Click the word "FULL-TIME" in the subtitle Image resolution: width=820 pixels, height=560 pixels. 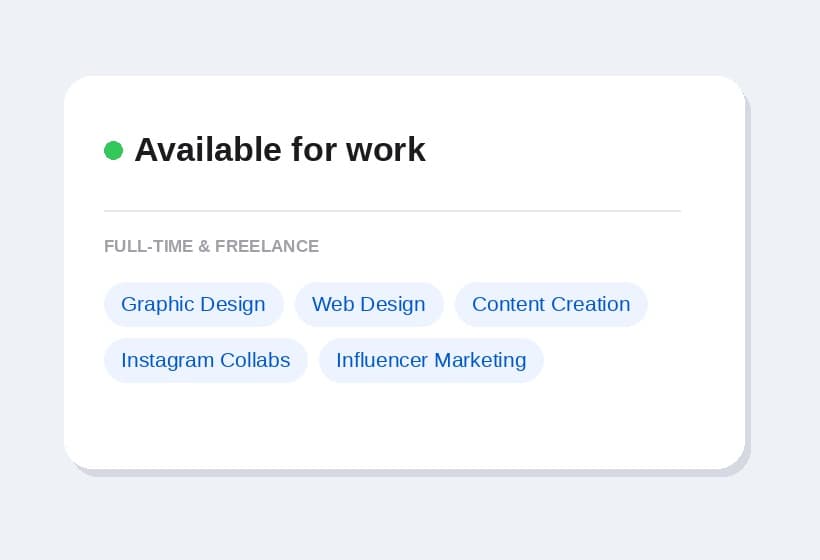click(149, 246)
